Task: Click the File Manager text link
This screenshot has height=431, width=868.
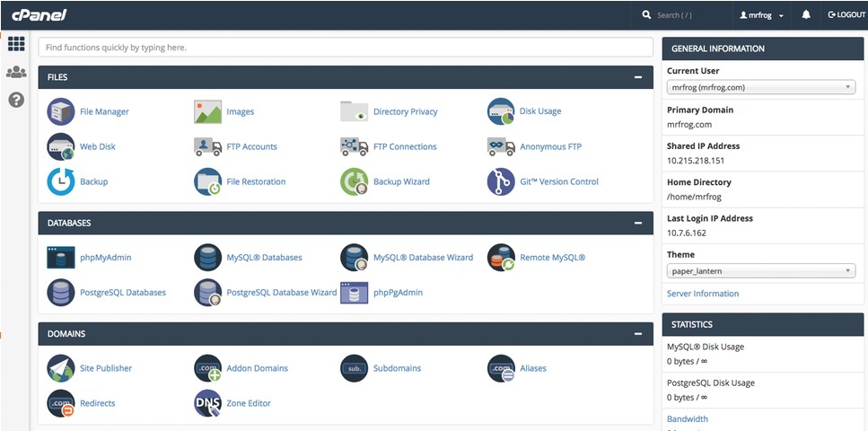Action: 104,111
